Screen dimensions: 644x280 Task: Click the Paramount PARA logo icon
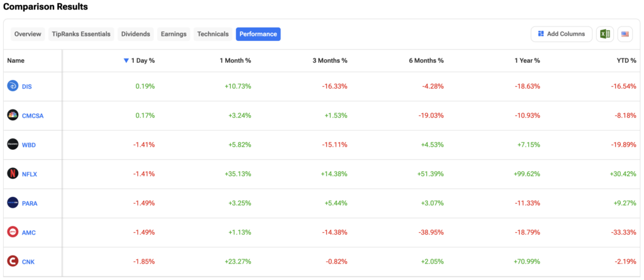[x=13, y=203]
